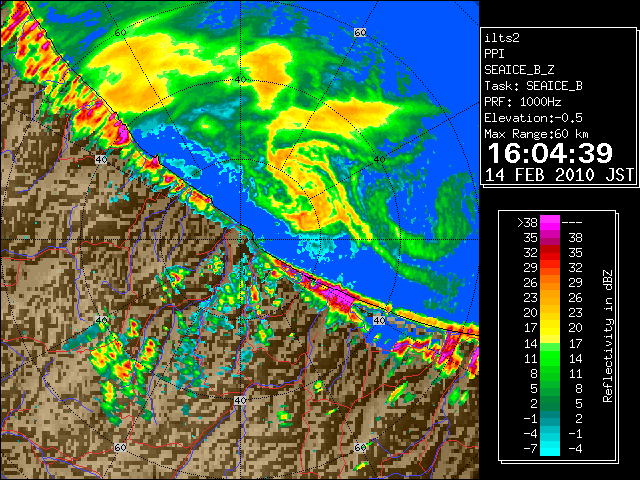640x480 pixels.
Task: Select the 'Elevation:-0.5' text
Action: pyautogui.click(x=533, y=118)
